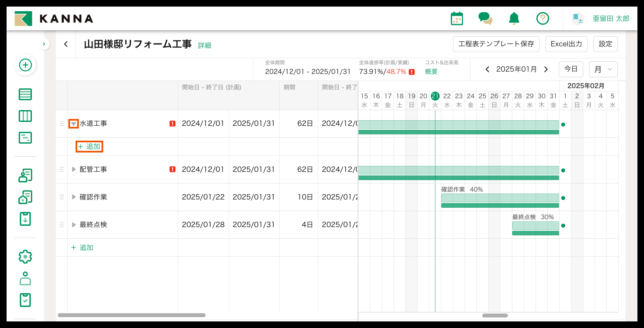Expand the 最終点検 task group
The height and width of the screenshot is (328, 644).
coord(73,225)
